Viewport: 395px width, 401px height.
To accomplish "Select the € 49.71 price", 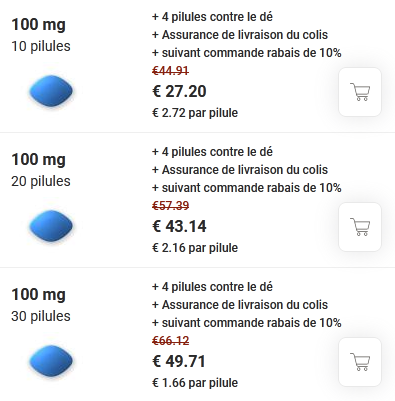I will [x=179, y=361].
